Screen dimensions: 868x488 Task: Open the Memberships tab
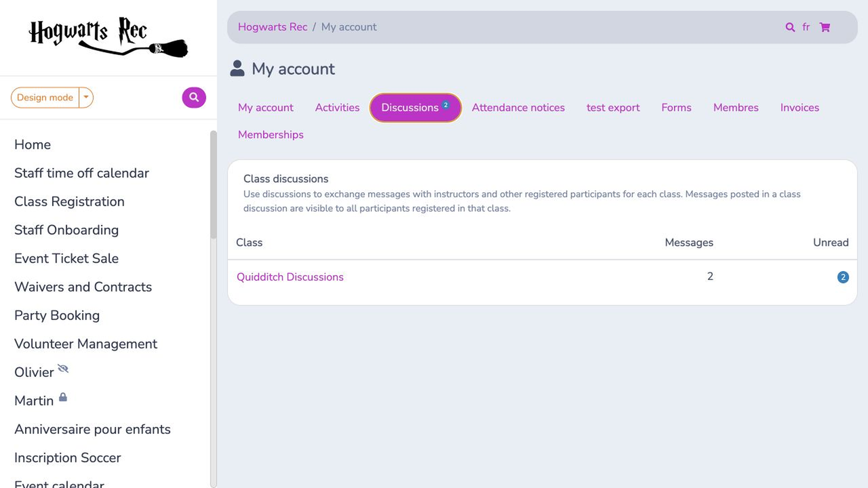pyautogui.click(x=271, y=135)
